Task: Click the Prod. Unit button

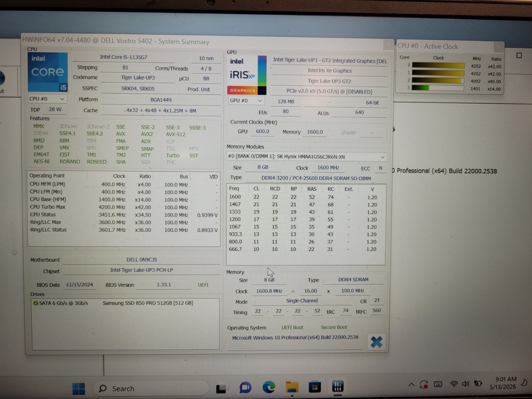Action: click(199, 89)
